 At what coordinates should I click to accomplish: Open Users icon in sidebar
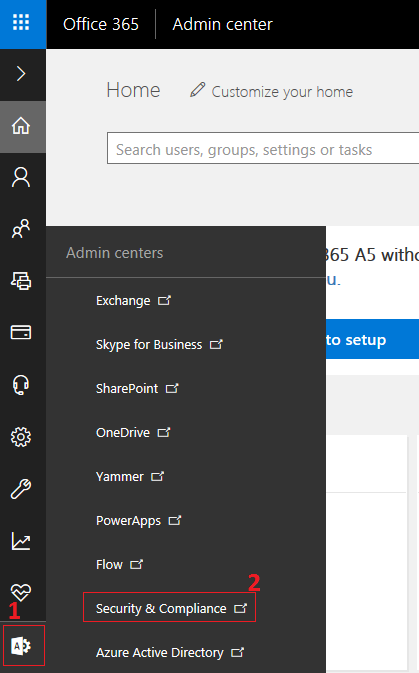pos(21,178)
